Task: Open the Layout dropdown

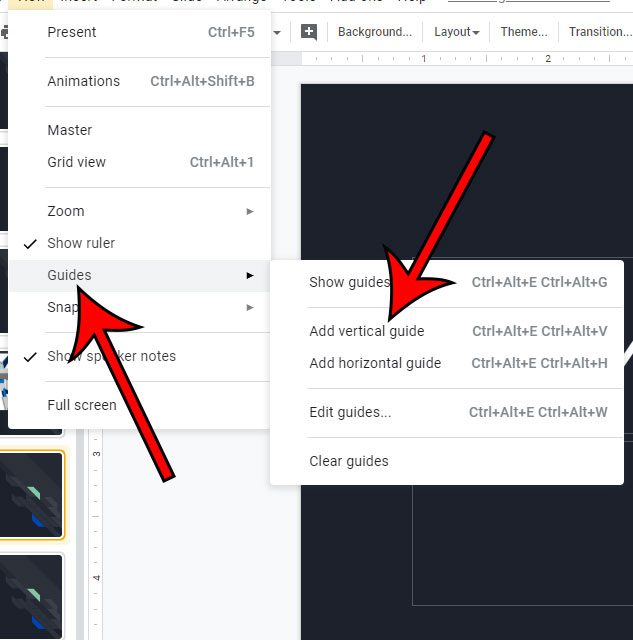Action: 456,32
